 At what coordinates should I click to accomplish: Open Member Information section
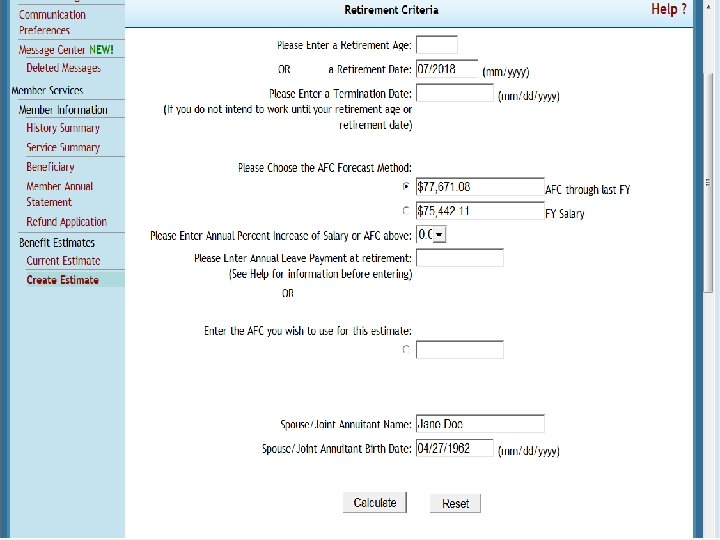(63, 110)
